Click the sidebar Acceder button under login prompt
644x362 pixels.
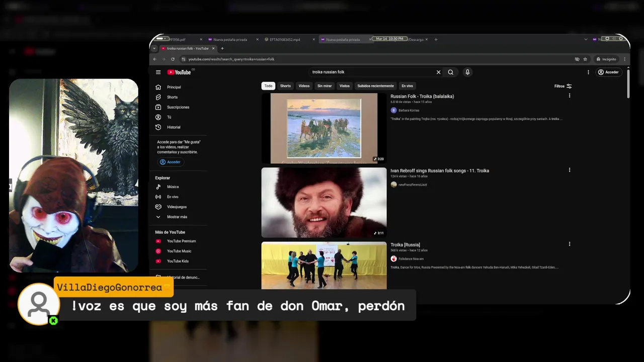coord(171,162)
